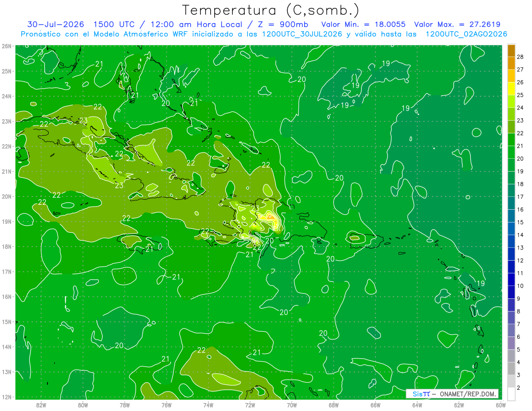Click the '74W' longitude label

pyautogui.click(x=208, y=405)
